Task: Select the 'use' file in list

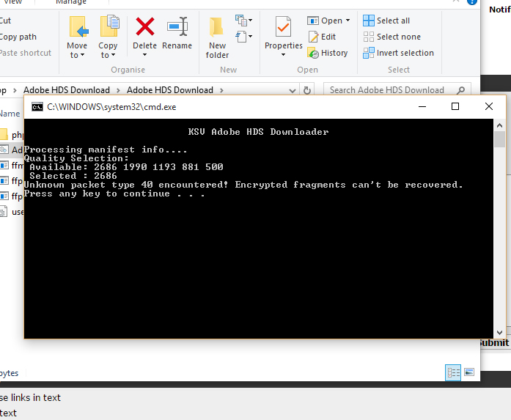Action: 12,212
